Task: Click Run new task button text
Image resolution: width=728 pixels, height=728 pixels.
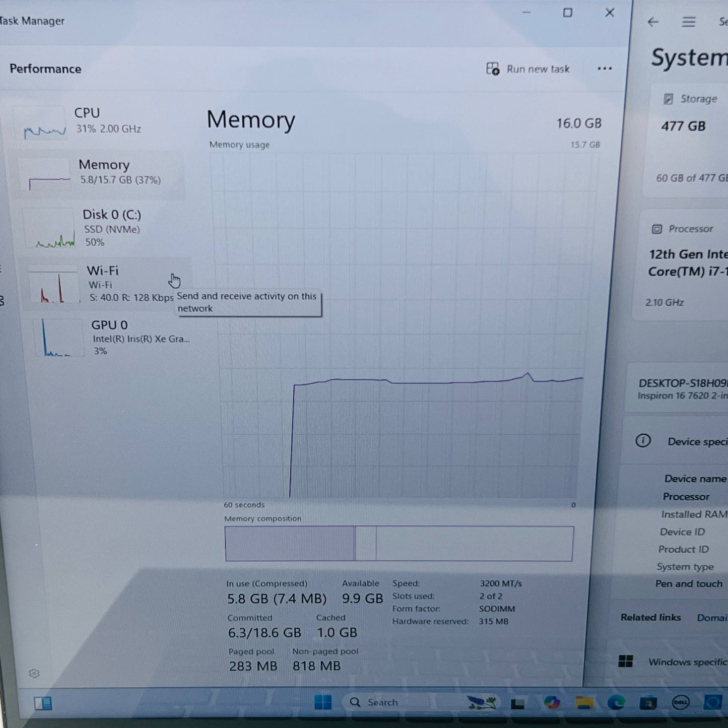Action: pyautogui.click(x=538, y=69)
